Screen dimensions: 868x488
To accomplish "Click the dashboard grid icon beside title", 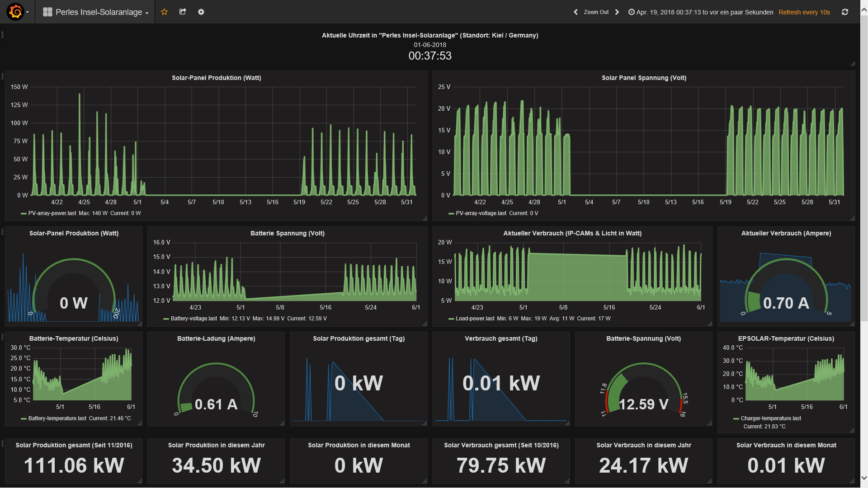I will 47,12.
